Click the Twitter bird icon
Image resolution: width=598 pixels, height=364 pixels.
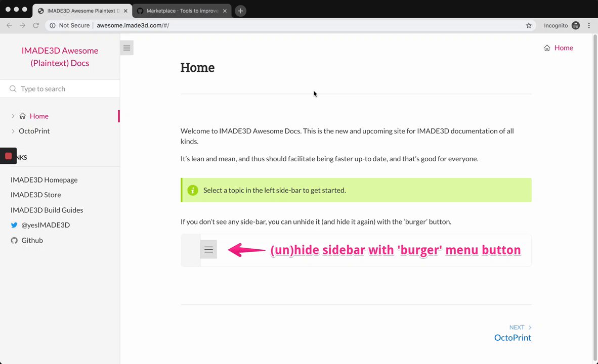point(14,225)
